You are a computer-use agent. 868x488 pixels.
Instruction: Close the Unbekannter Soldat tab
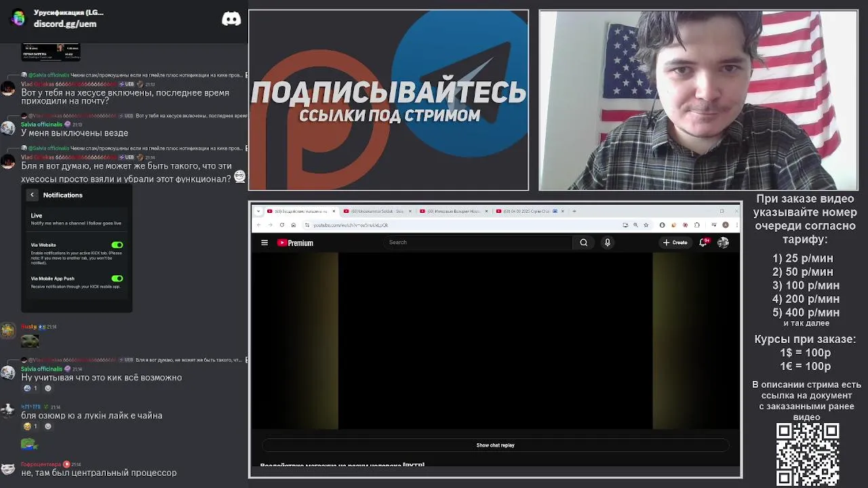click(x=410, y=211)
